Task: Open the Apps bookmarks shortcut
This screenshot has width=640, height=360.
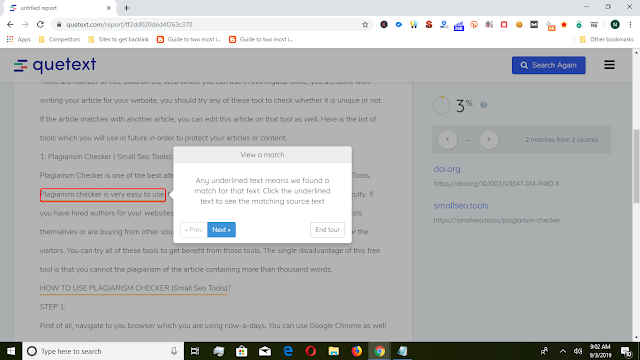Action: pyautogui.click(x=18, y=40)
